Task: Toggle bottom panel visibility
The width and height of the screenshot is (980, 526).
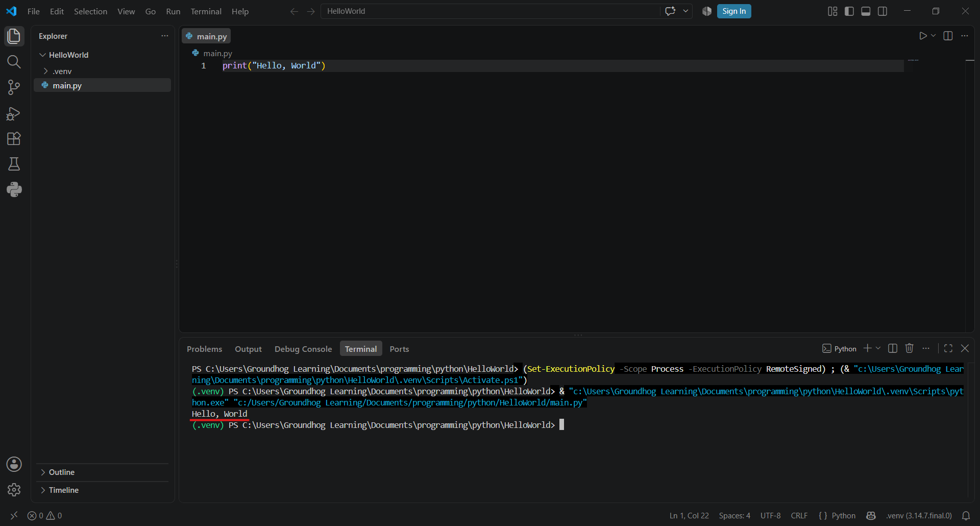Action: 866,11
